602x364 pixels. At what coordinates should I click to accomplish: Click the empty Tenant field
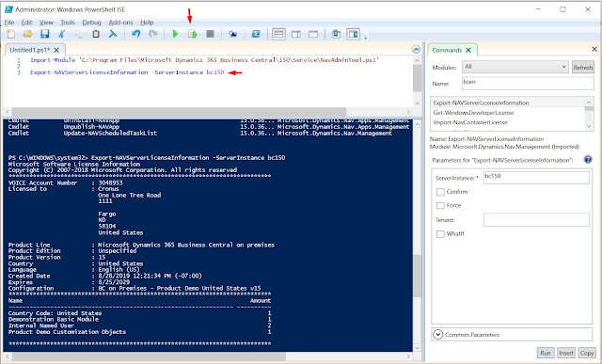[x=536, y=220]
